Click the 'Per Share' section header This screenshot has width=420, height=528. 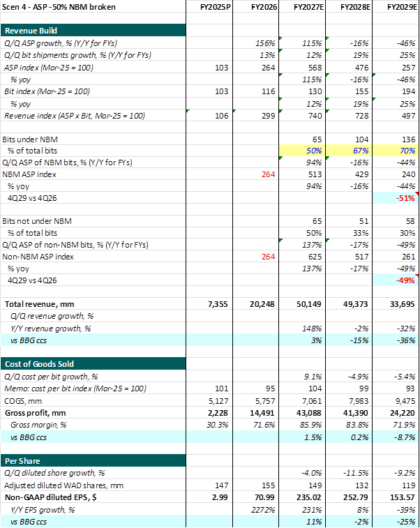point(93,460)
